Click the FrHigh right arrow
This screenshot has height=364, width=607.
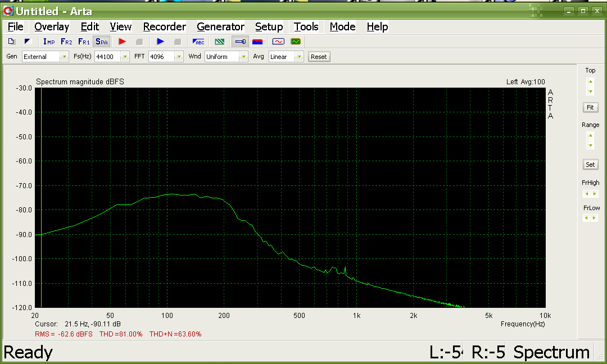tap(595, 193)
